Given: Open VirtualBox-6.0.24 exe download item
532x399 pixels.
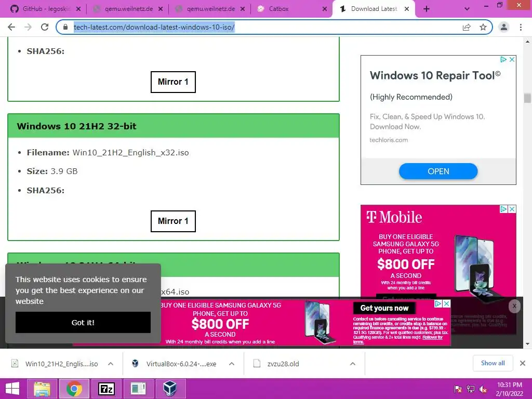Looking at the screenshot, I should [x=175, y=364].
